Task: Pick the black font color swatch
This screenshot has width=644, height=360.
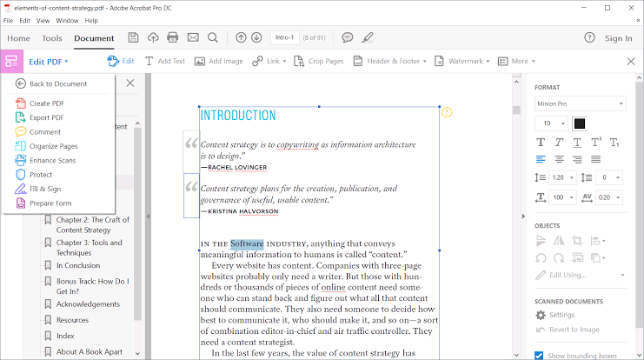Action: pos(580,123)
